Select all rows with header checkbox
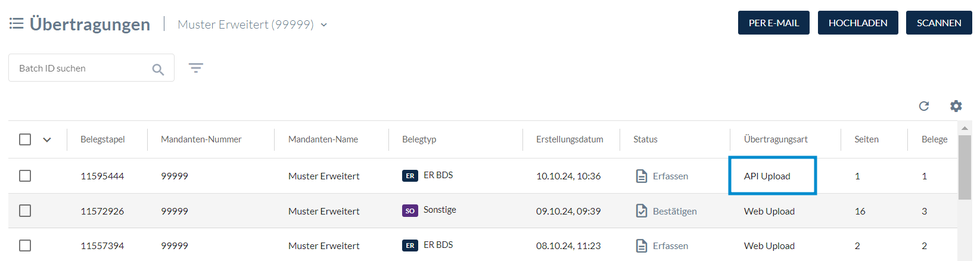 click(25, 139)
